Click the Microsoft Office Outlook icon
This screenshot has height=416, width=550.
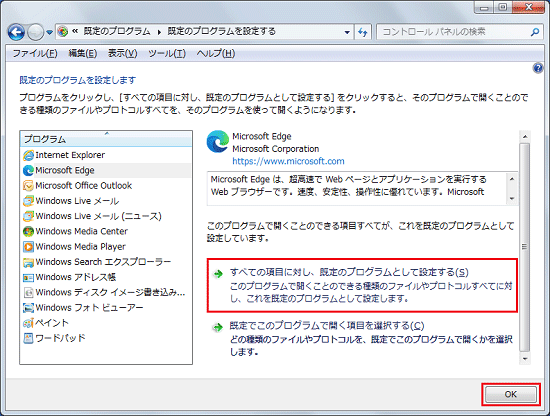coord(28,186)
